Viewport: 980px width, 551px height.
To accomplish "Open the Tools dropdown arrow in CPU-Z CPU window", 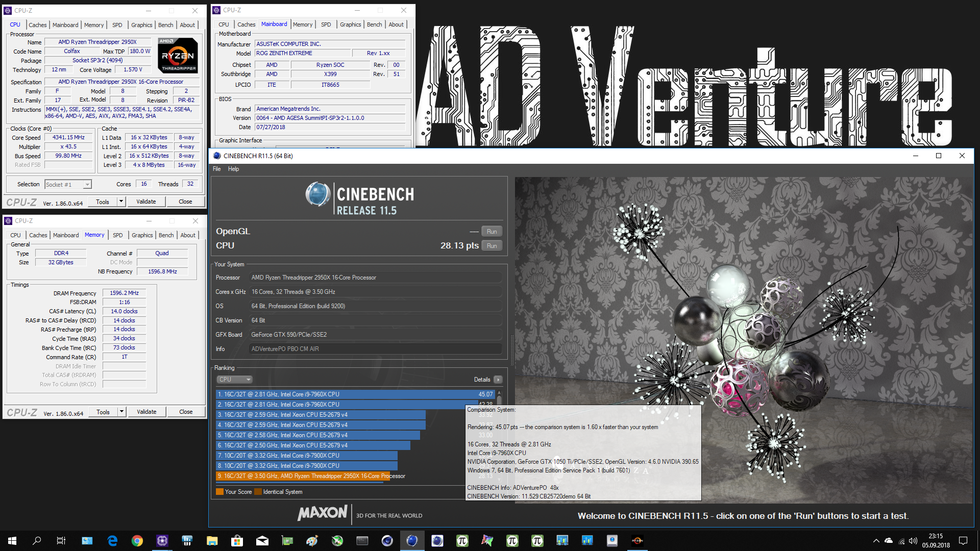I will click(121, 202).
